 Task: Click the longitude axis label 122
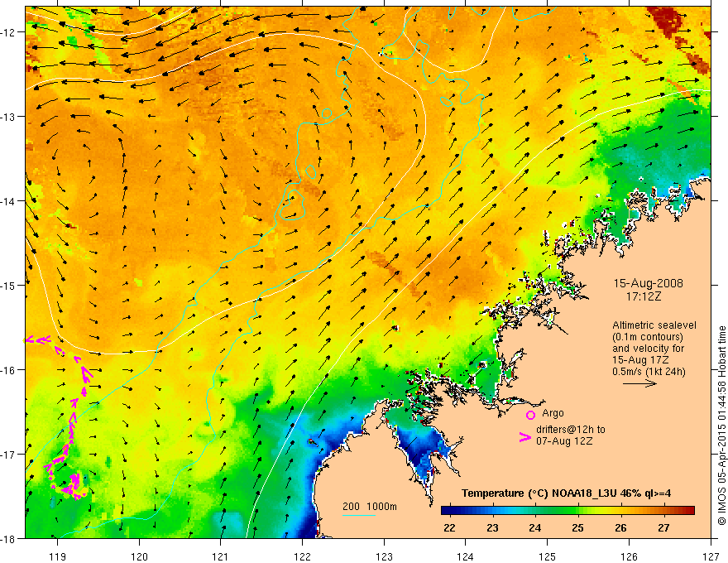(x=302, y=556)
